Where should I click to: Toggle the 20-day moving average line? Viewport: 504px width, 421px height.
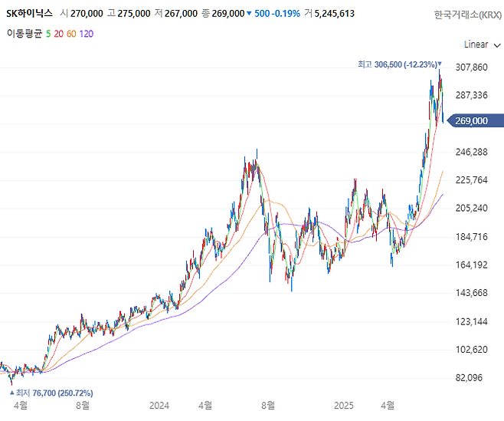coord(60,34)
